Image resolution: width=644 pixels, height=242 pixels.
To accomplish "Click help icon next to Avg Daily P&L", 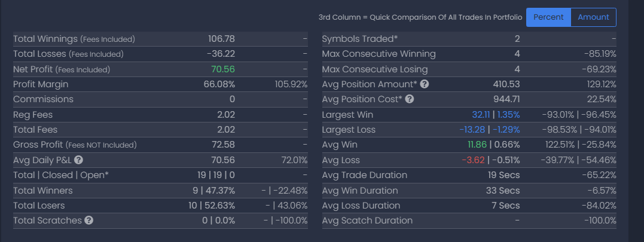I will [78, 160].
